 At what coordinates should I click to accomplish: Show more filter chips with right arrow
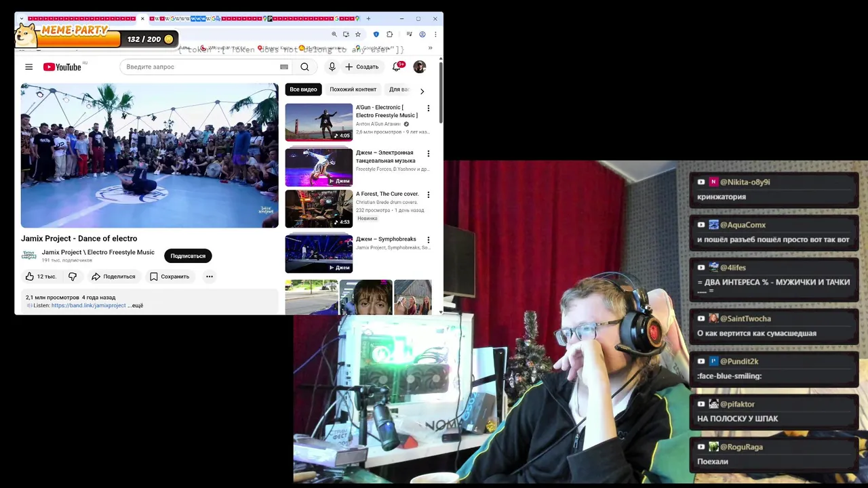422,91
